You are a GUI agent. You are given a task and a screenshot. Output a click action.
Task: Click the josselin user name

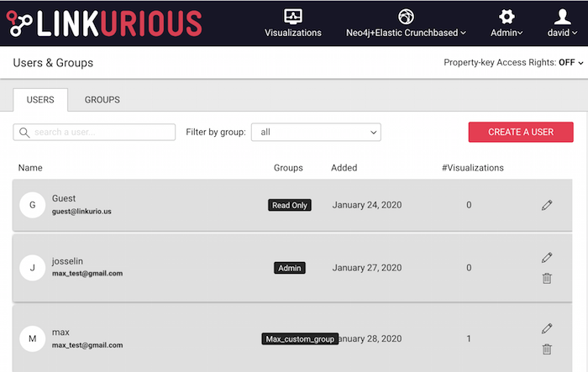point(67,261)
